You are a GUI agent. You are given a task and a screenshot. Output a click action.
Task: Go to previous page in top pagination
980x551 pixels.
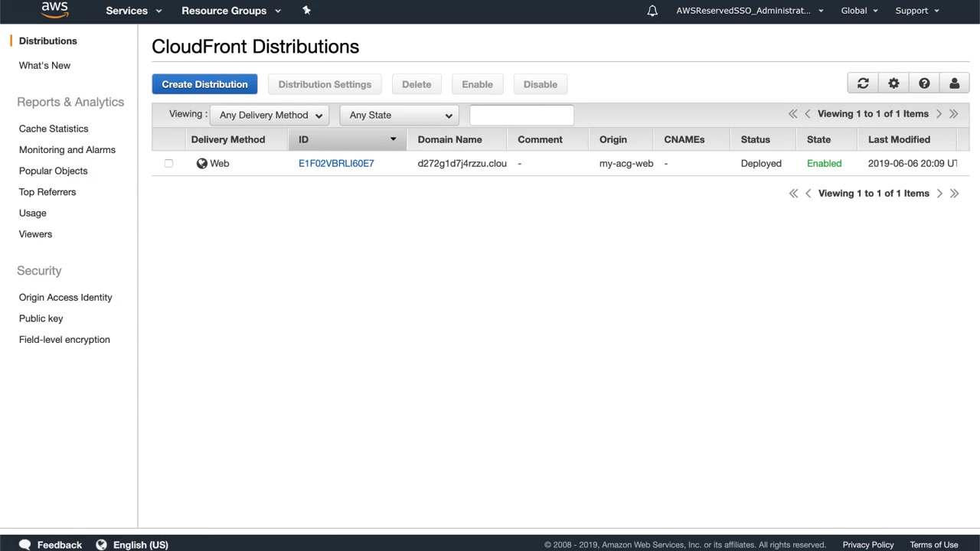pos(808,114)
